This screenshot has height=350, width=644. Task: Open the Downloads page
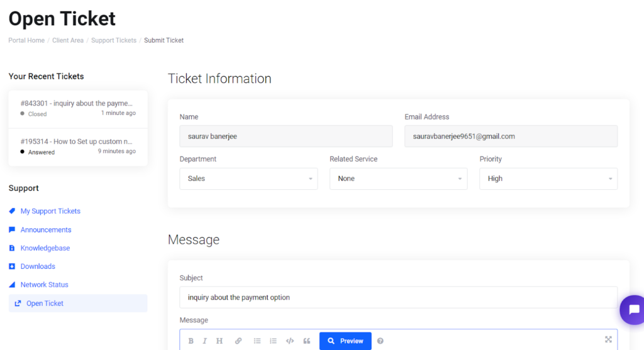point(38,266)
